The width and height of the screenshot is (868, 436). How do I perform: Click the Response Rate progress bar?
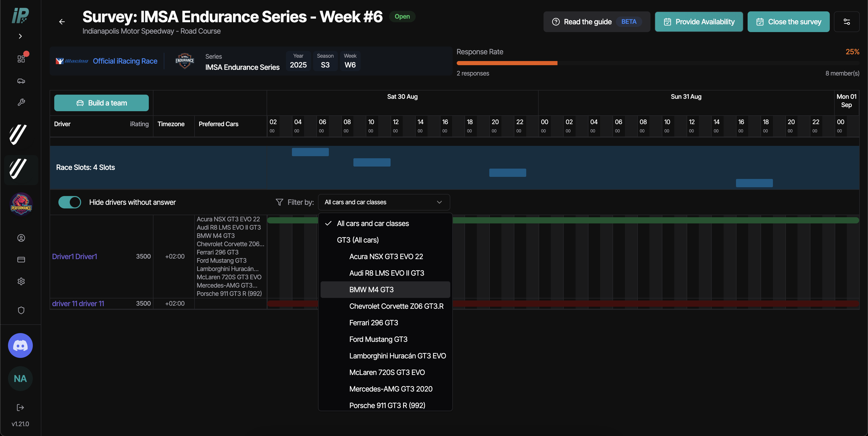pos(658,63)
